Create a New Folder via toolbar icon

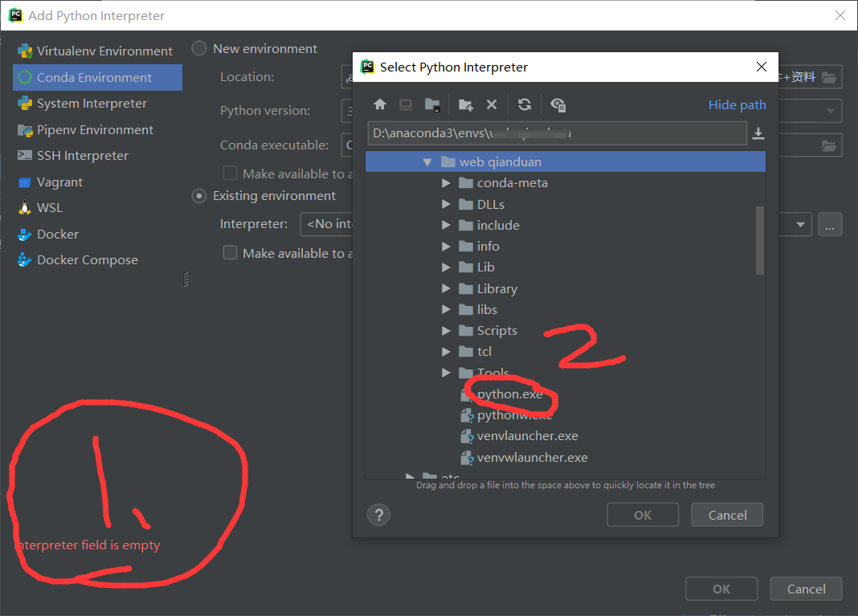click(466, 104)
